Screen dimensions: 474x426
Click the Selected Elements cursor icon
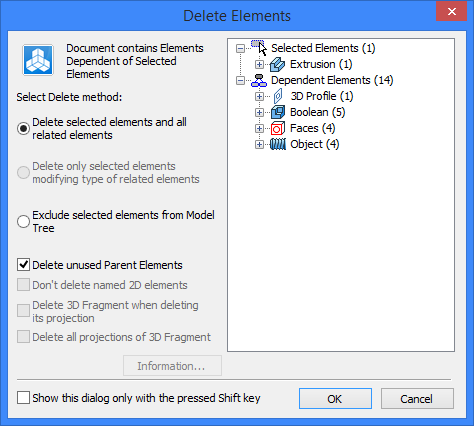tap(259, 48)
